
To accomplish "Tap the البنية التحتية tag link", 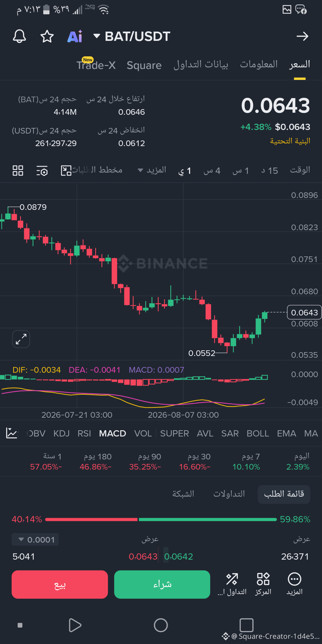I will 290,141.
